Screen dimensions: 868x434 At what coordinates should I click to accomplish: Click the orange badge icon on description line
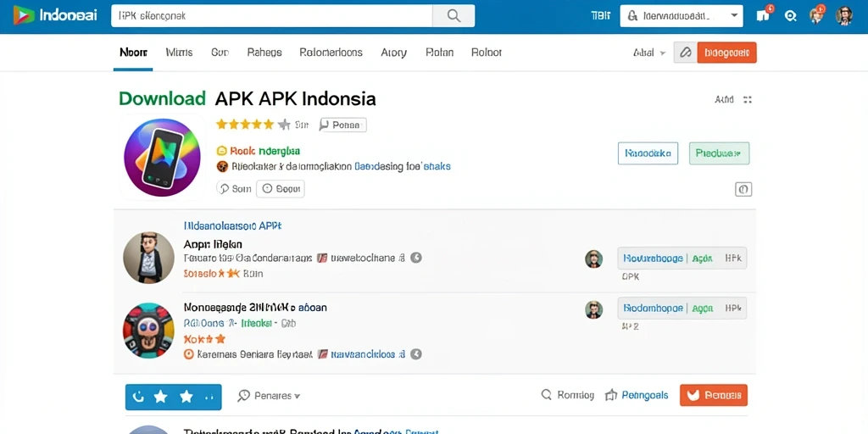pyautogui.click(x=221, y=166)
